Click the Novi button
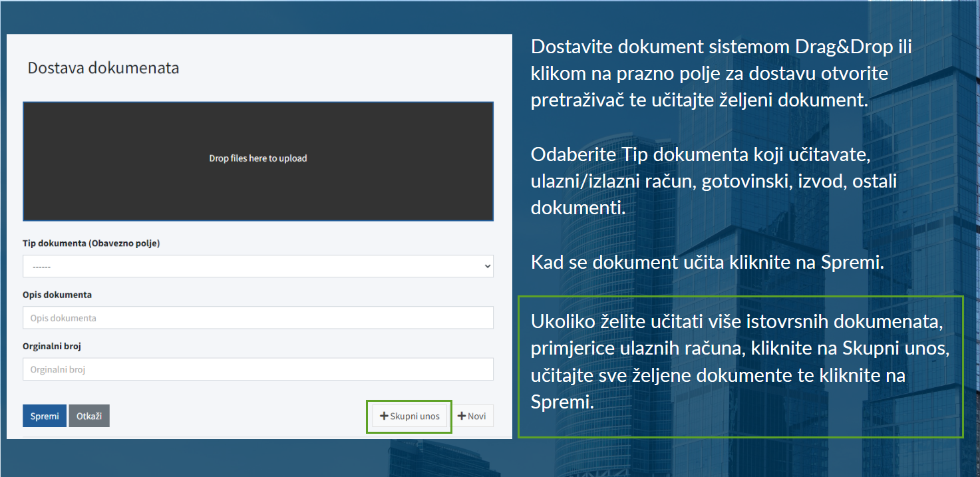This screenshot has height=477, width=980. click(x=472, y=416)
